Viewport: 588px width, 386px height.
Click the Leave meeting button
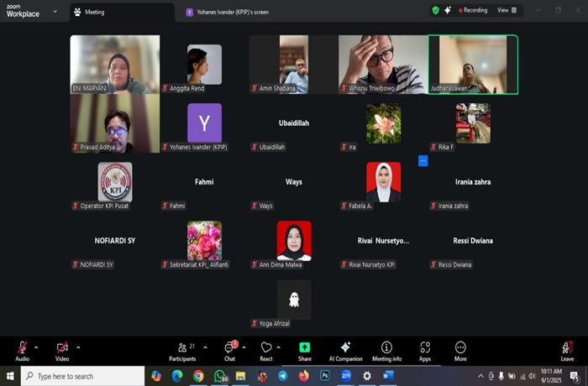(x=567, y=349)
